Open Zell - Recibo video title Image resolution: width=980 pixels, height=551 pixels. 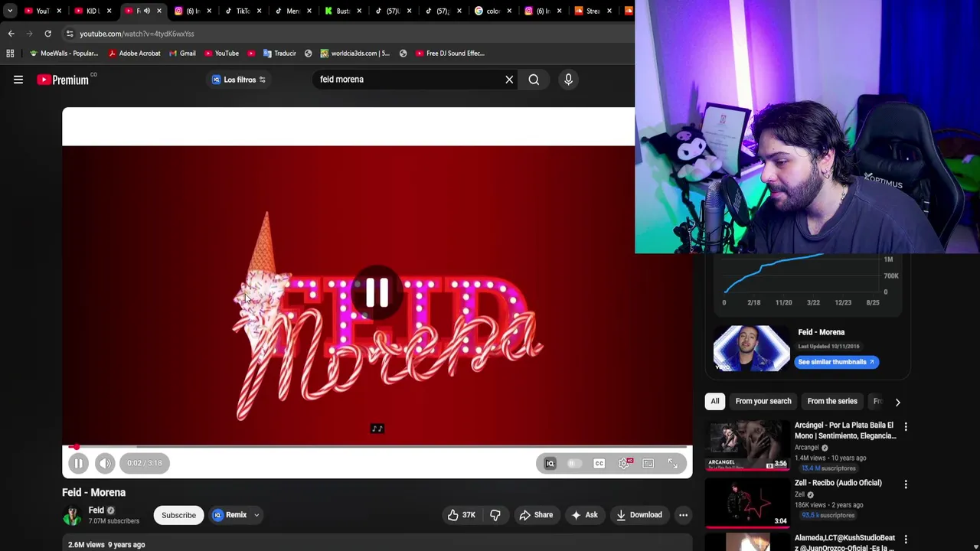tap(838, 483)
